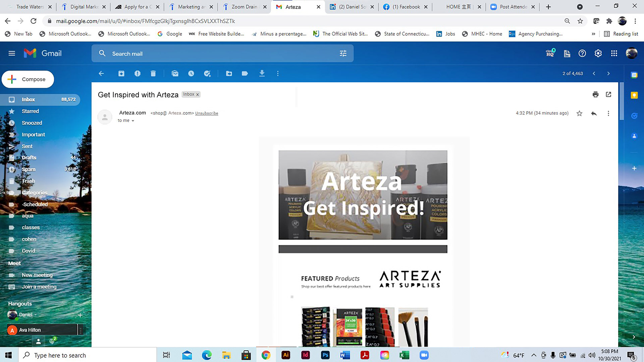Screen dimensions: 644x362
Task: Reply to Arteza.com message
Action: [594, 113]
